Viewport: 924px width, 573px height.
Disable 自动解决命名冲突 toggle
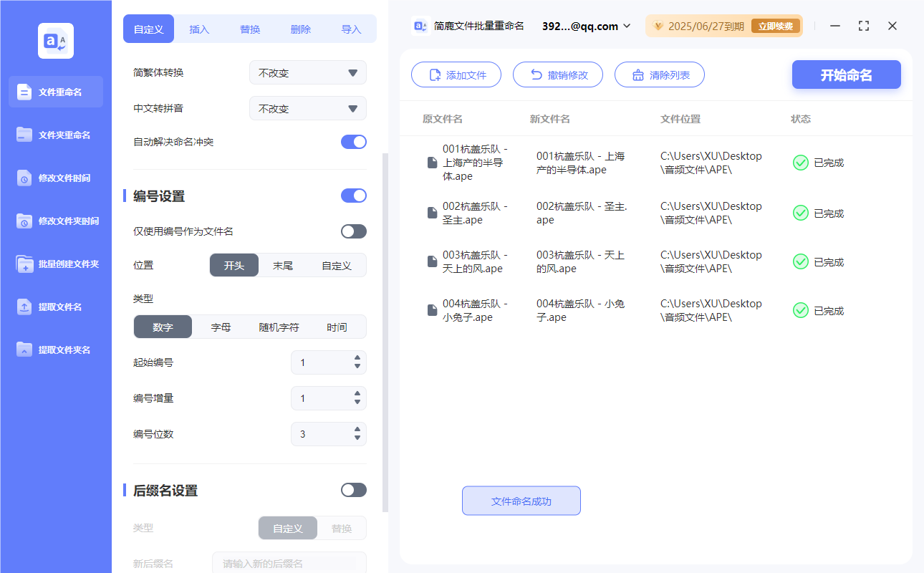pyautogui.click(x=353, y=142)
